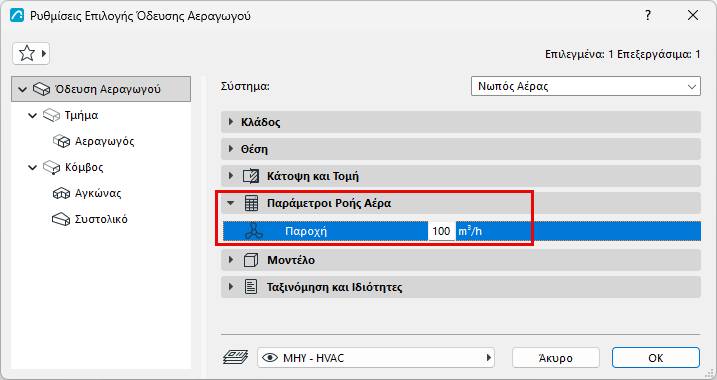This screenshot has width=717, height=380.
Task: Click the Παροχή value field showing 100
Action: pyautogui.click(x=442, y=231)
